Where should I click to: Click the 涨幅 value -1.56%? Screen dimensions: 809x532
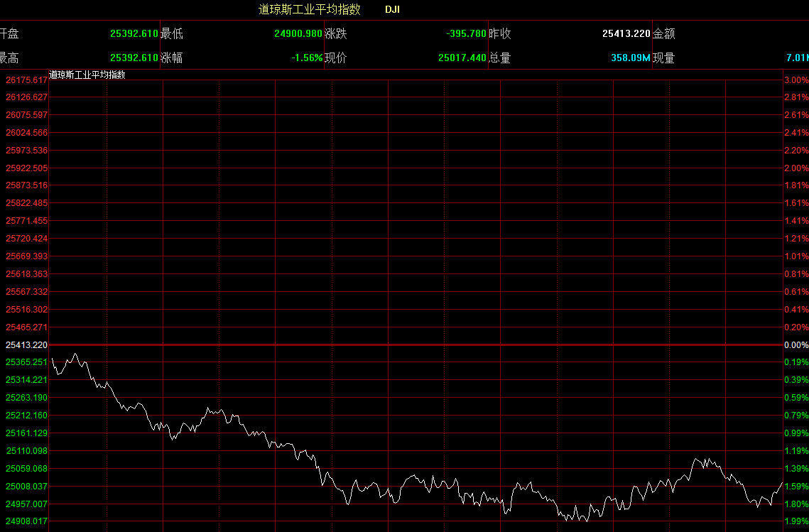307,58
